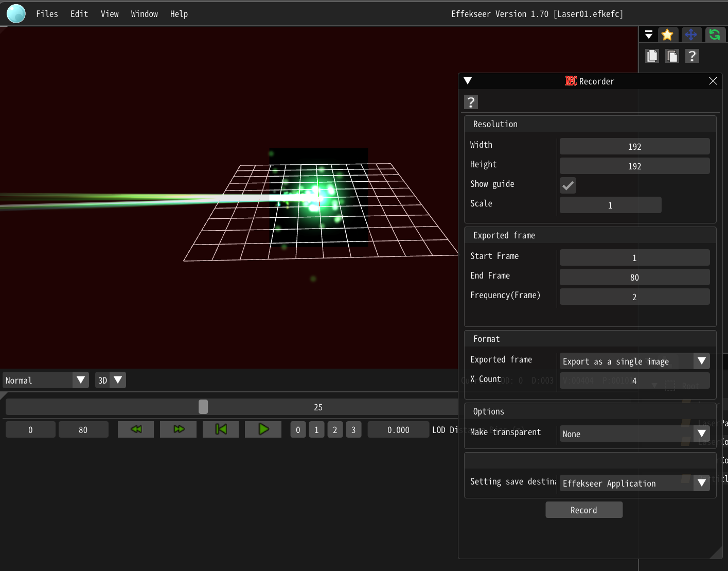Click the Start Frame field

point(634,257)
